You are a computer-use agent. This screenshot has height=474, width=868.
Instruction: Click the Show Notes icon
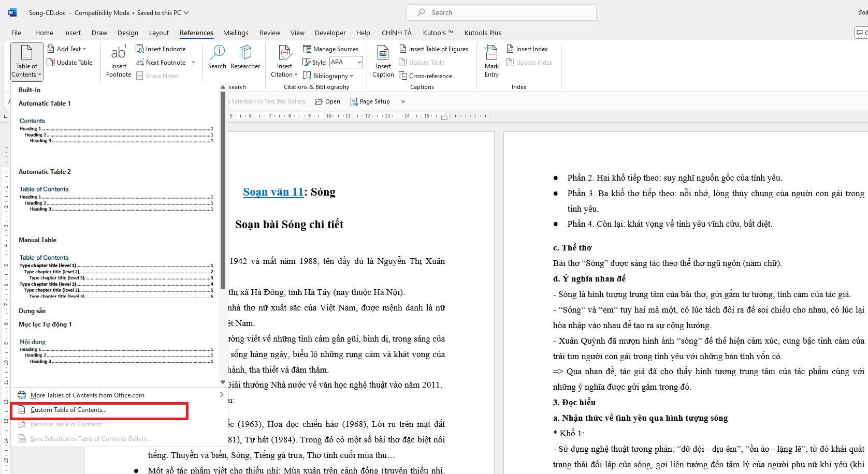pyautogui.click(x=140, y=76)
